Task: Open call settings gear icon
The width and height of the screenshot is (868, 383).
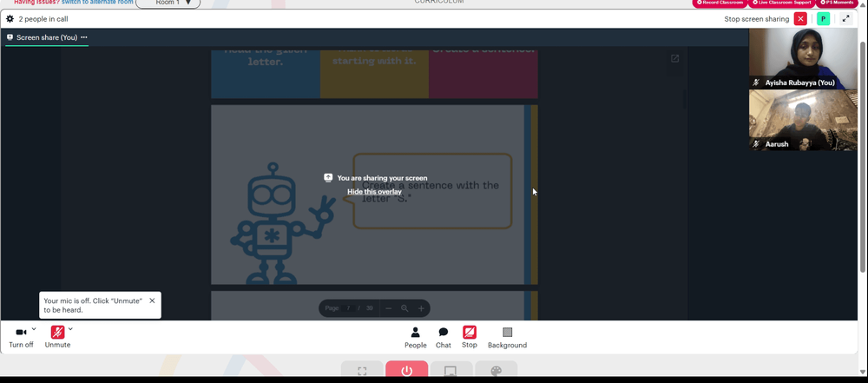Action: click(x=10, y=19)
